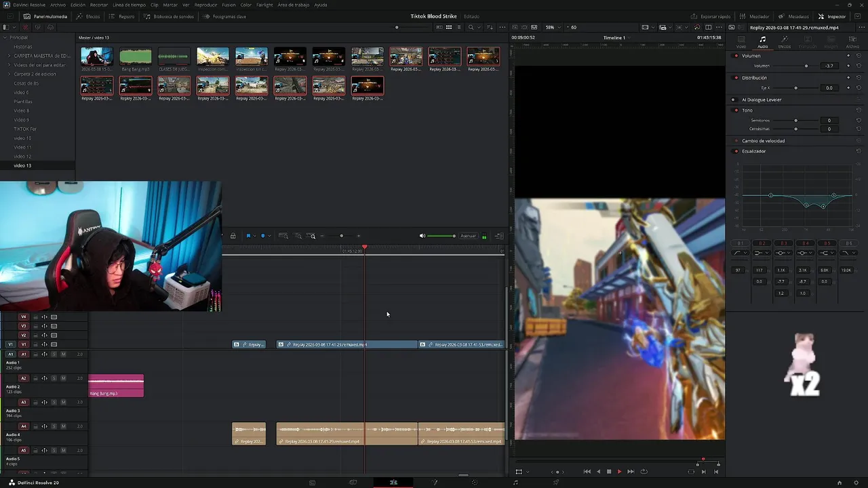Open the inspector Archivo tab

pos(852,42)
